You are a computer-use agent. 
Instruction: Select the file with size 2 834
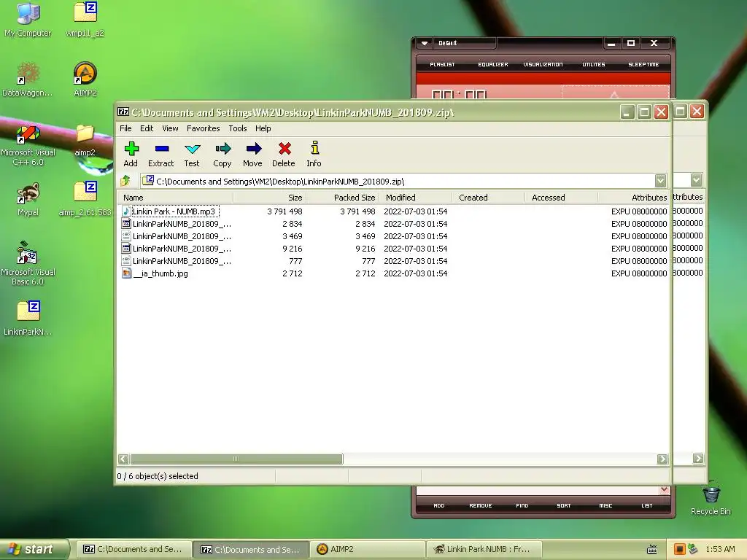click(x=177, y=224)
